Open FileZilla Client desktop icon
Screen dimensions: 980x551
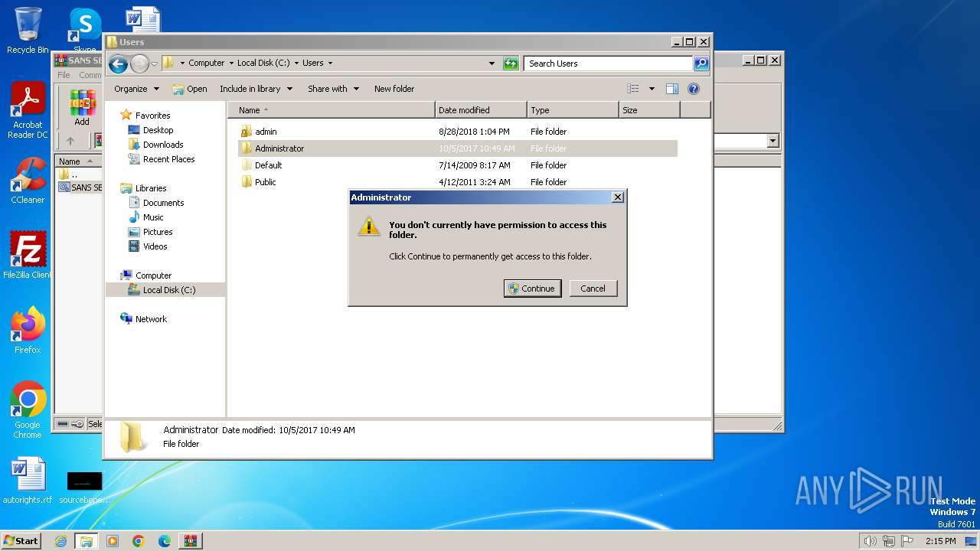pyautogui.click(x=28, y=256)
